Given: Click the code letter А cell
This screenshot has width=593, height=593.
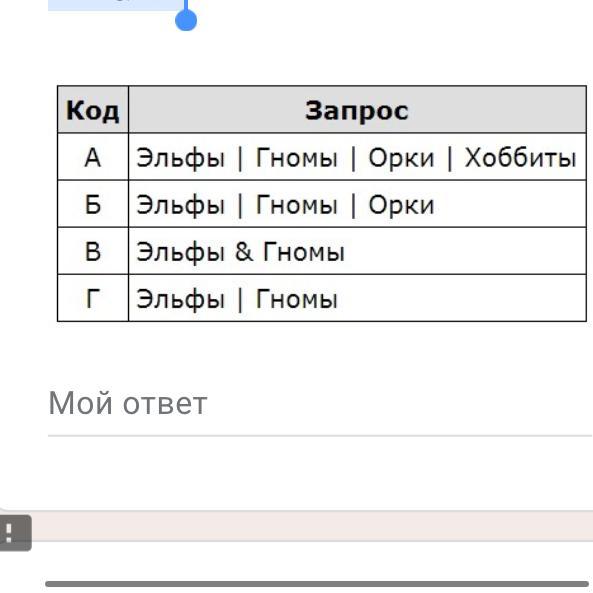Looking at the screenshot, I should pos(93,157).
